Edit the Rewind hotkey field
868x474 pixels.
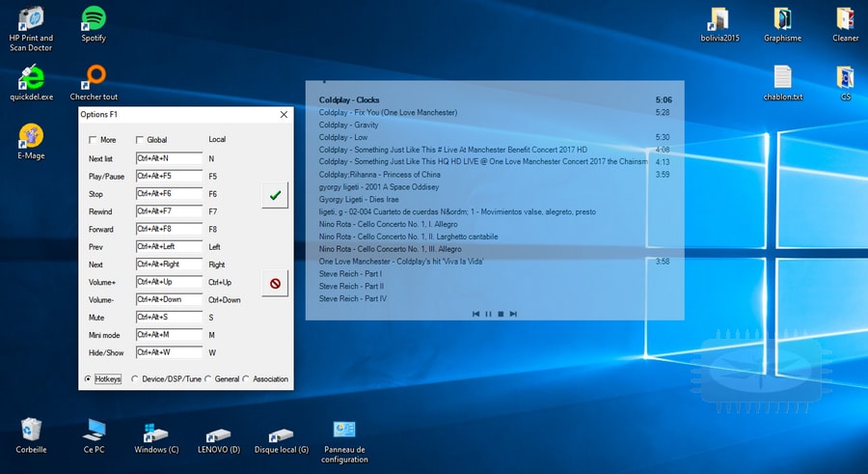[169, 211]
